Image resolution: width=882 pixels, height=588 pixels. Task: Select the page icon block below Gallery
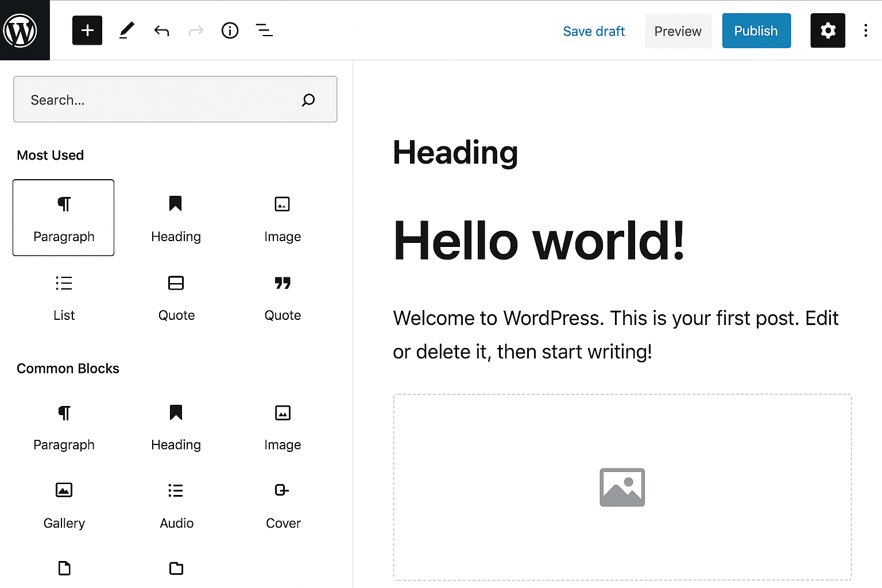(x=64, y=568)
